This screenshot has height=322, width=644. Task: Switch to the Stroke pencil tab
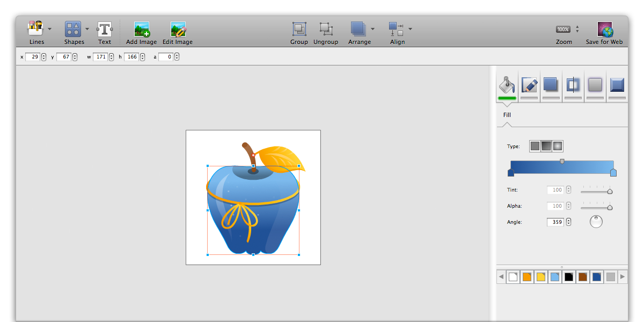(x=529, y=85)
